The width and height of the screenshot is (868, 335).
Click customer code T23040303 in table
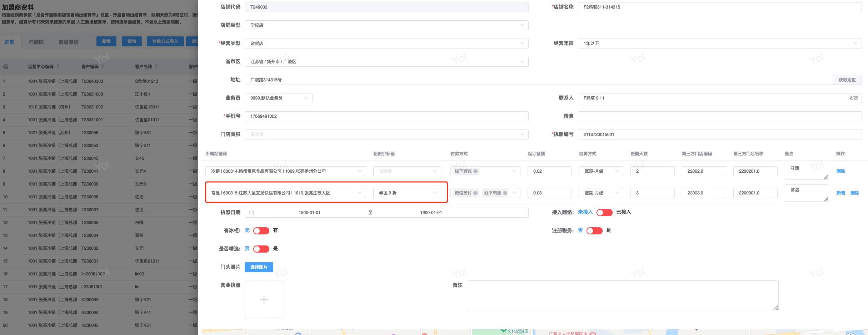[x=92, y=81]
